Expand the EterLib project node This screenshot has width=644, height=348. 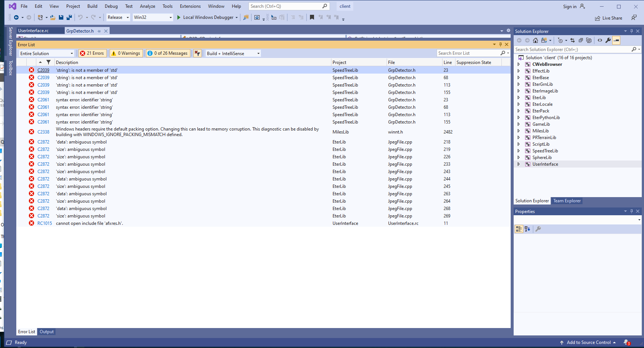[518, 98]
